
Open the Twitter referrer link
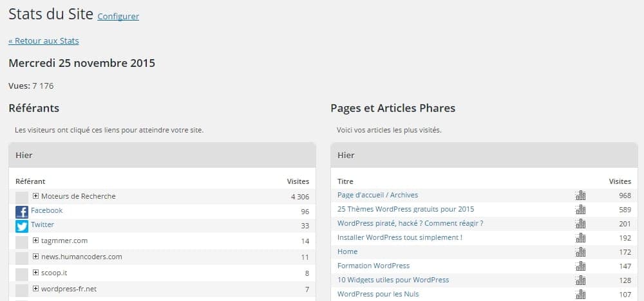point(43,224)
